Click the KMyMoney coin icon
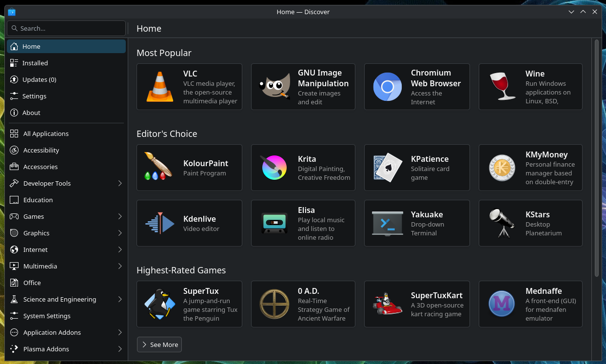The width and height of the screenshot is (606, 364). pos(502,168)
